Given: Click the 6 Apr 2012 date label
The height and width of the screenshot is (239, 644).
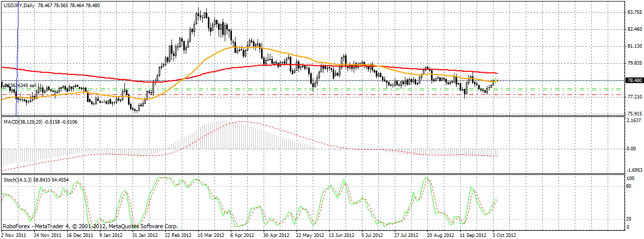Looking at the screenshot, I should [x=242, y=235].
